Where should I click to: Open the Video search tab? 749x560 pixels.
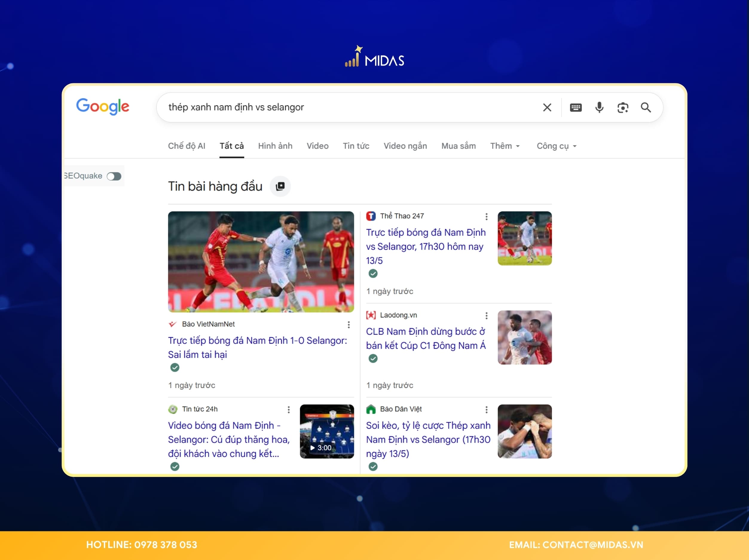318,146
